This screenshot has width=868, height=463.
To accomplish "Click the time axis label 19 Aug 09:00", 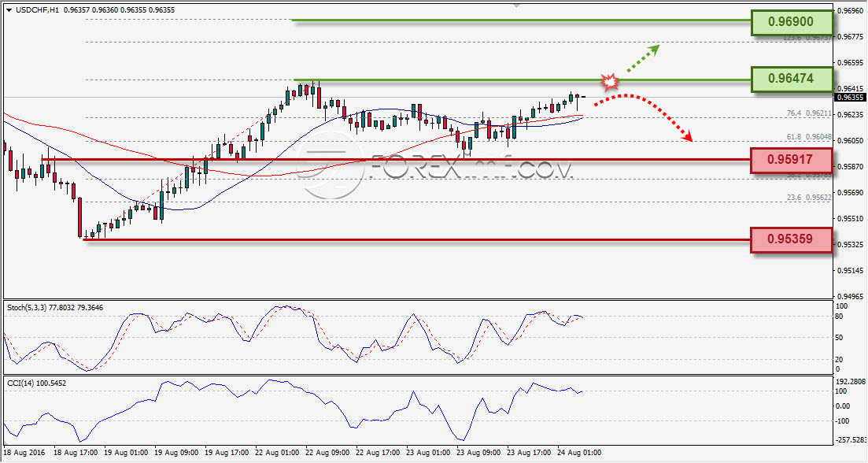I will pyautogui.click(x=176, y=453).
